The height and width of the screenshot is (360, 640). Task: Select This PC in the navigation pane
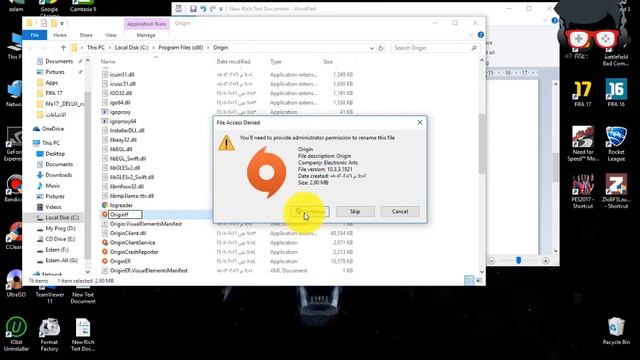tap(51, 143)
